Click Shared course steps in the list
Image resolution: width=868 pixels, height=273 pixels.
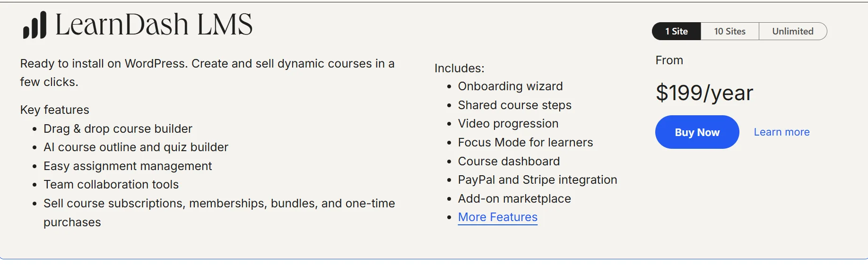514,105
